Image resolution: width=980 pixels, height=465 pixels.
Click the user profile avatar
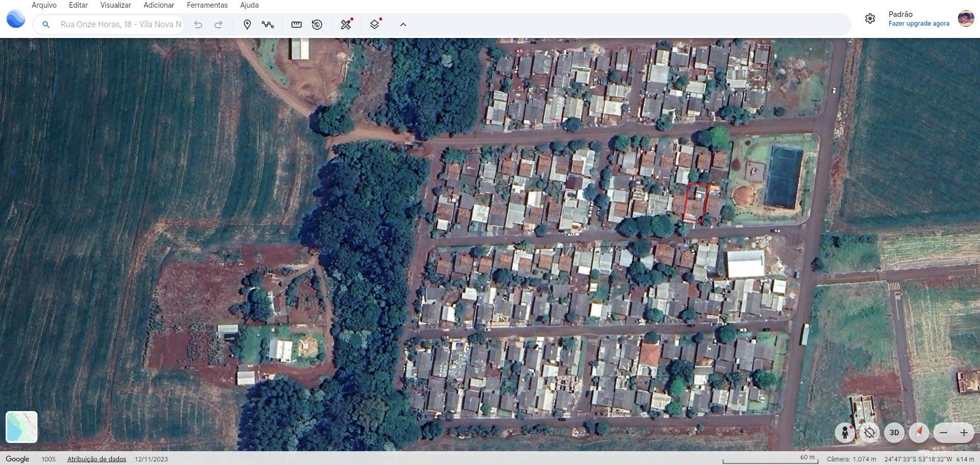(x=966, y=18)
